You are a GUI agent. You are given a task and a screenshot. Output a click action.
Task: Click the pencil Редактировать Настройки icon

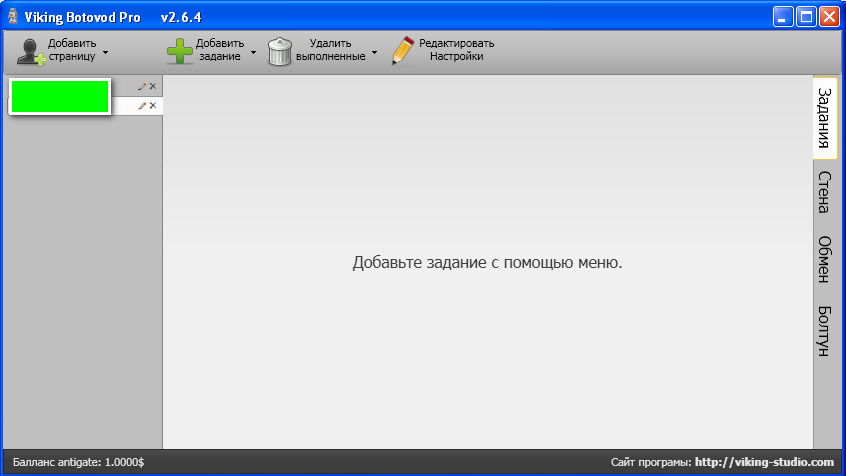tap(403, 51)
